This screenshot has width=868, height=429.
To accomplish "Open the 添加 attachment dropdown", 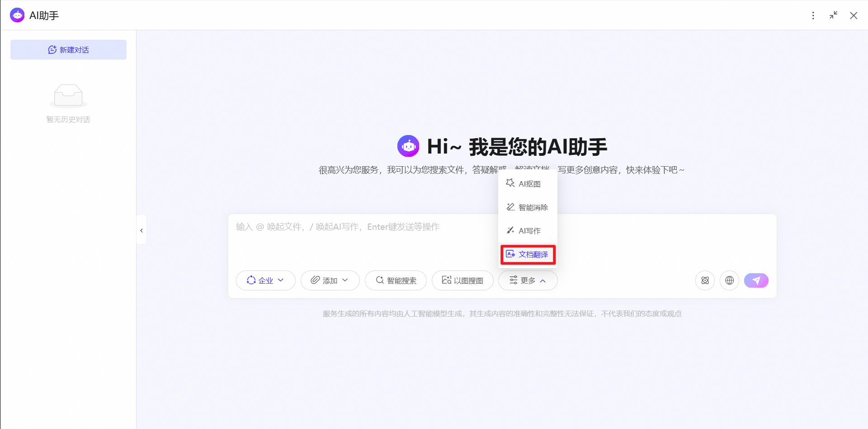I will tap(330, 280).
